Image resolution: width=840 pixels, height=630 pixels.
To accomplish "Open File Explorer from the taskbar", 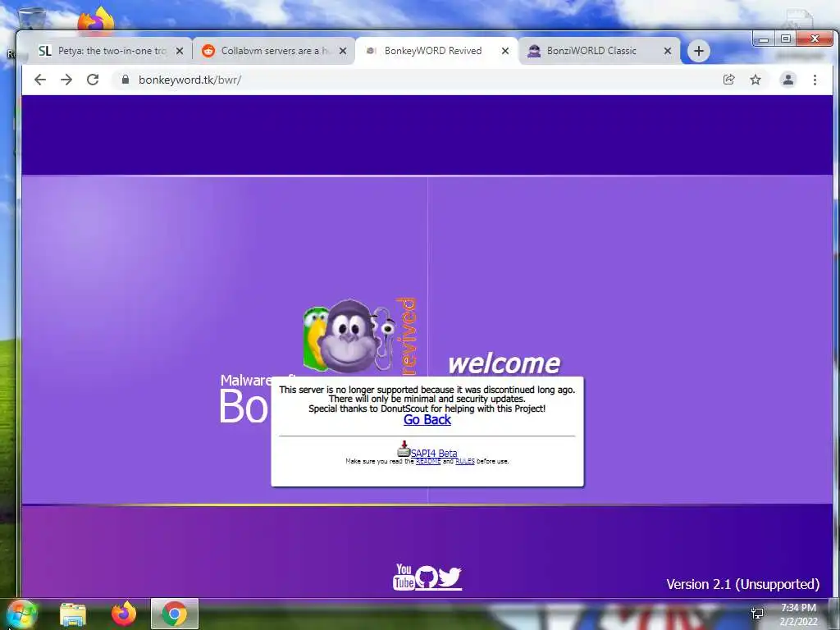I will (x=73, y=614).
